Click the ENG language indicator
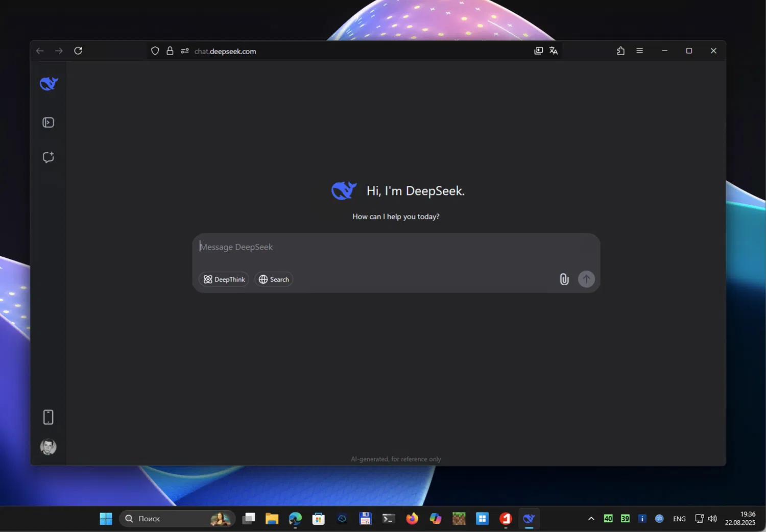The width and height of the screenshot is (766, 532). 679,519
